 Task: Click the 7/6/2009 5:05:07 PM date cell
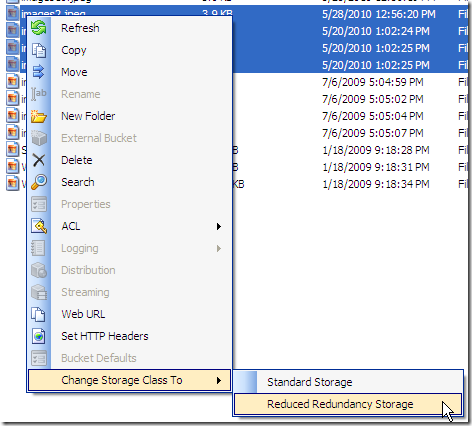pyautogui.click(x=373, y=133)
